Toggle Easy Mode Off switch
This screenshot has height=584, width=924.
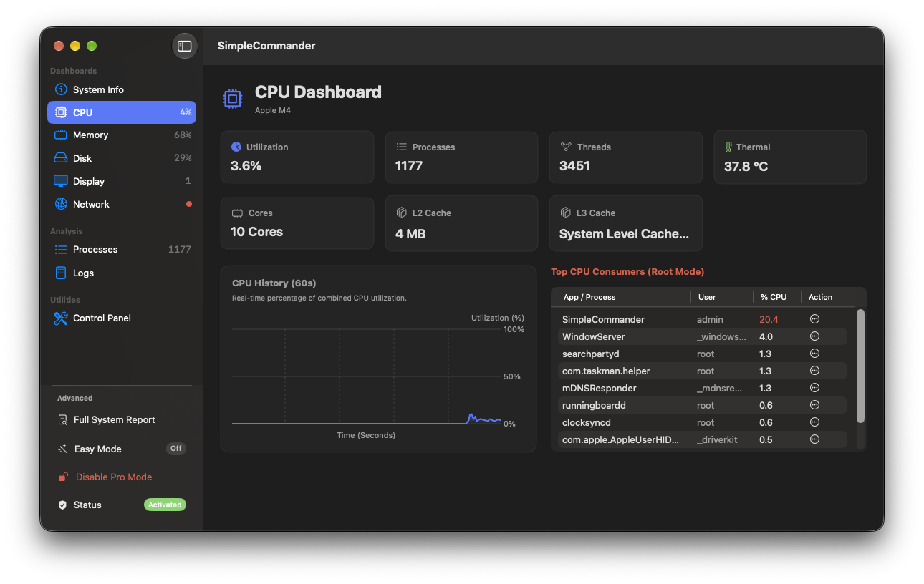[176, 449]
